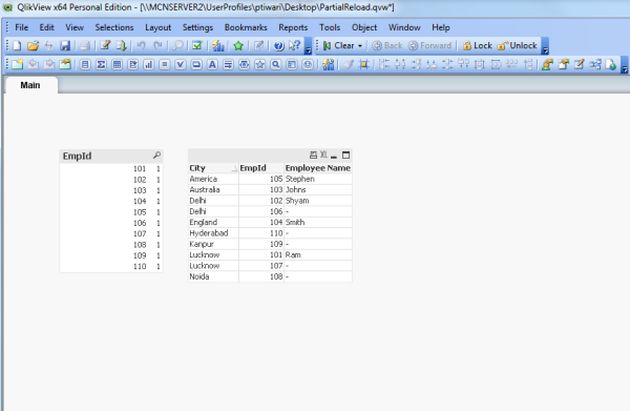Open Help Topics question mark icon

point(278,45)
